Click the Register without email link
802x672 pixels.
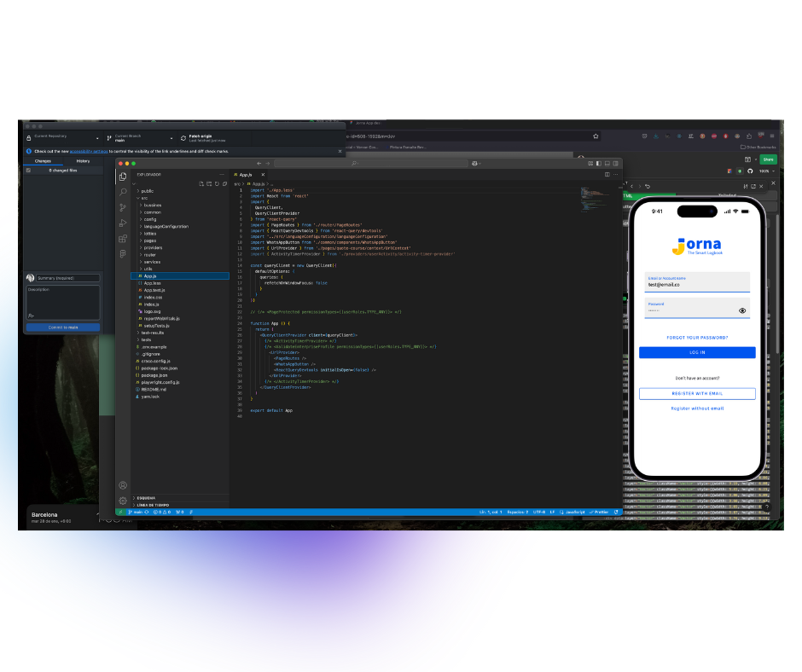(697, 408)
